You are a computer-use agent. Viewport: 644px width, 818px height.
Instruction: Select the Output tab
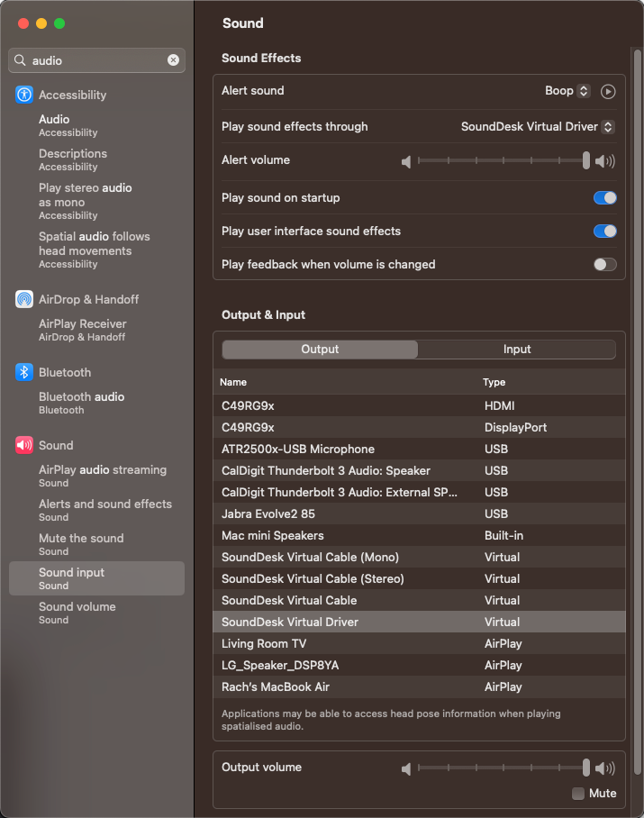point(320,349)
